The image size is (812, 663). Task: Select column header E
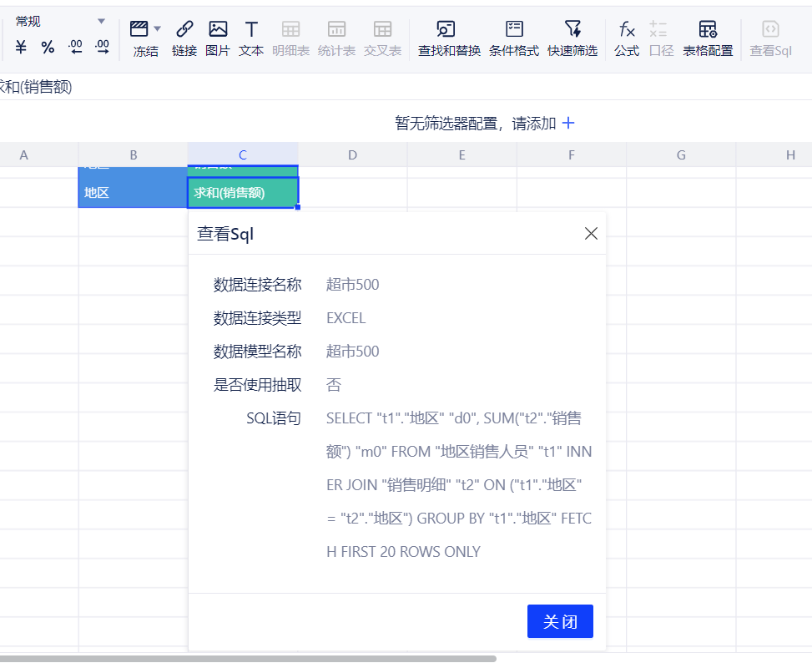point(461,154)
